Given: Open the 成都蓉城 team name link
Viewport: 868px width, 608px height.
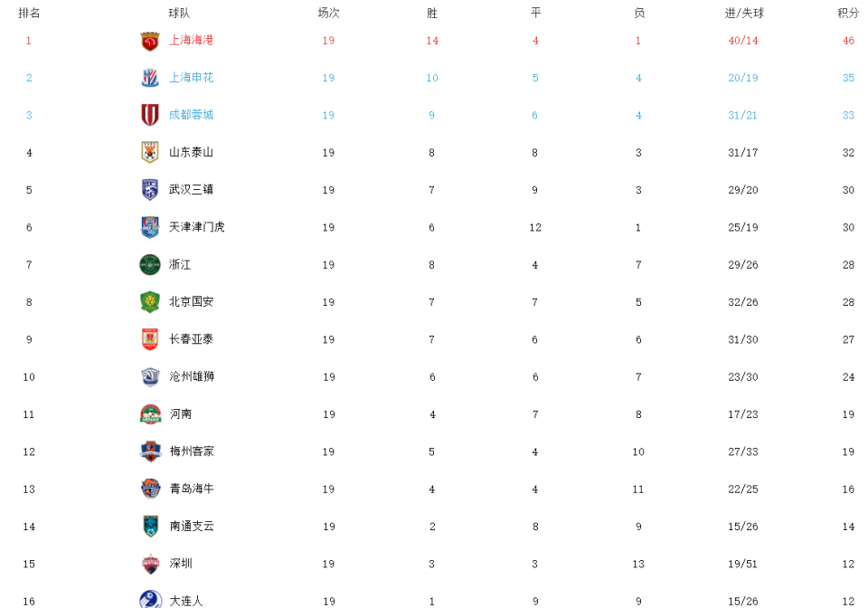Looking at the screenshot, I should click(191, 115).
